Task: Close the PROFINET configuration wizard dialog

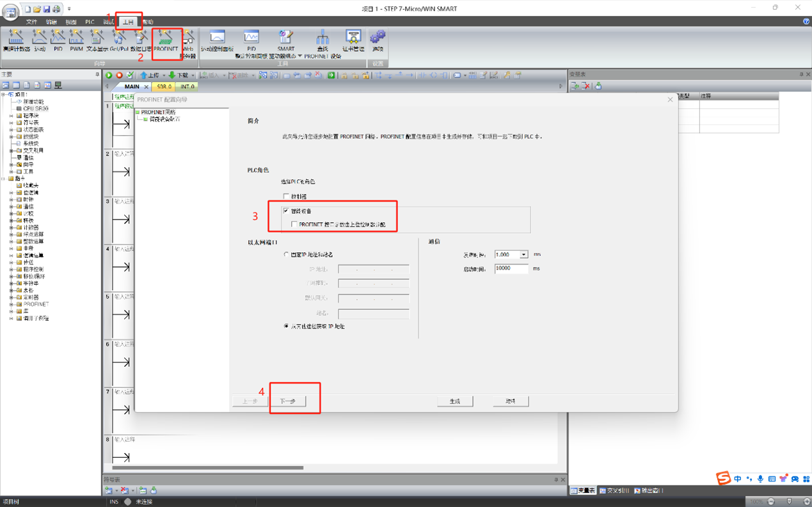Action: (x=670, y=100)
